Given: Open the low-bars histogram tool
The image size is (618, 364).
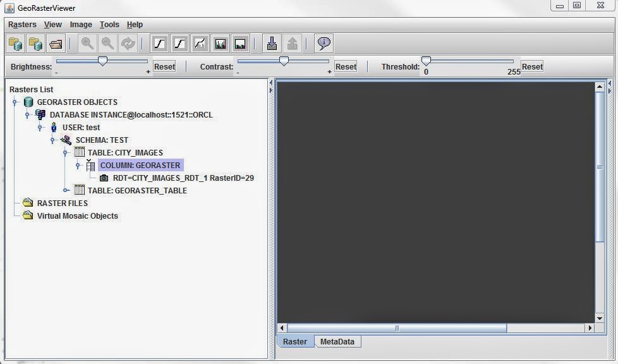Looking at the screenshot, I should tap(240, 44).
